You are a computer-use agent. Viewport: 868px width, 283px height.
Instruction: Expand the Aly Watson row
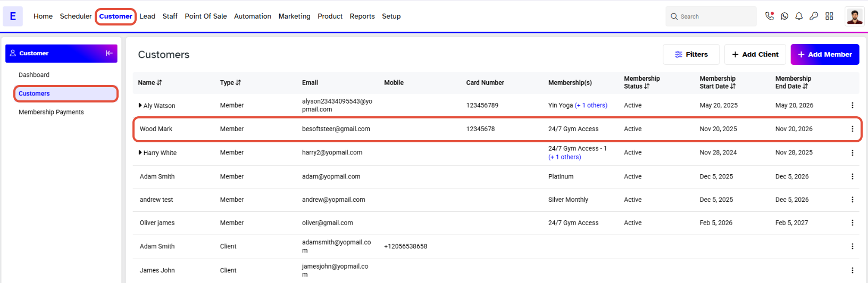point(140,105)
